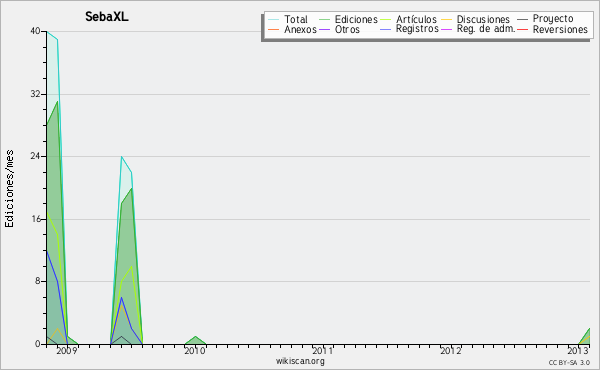Screen dimensions: 600x370
Task: Select the Otros legend entry
Action: [x=339, y=29]
